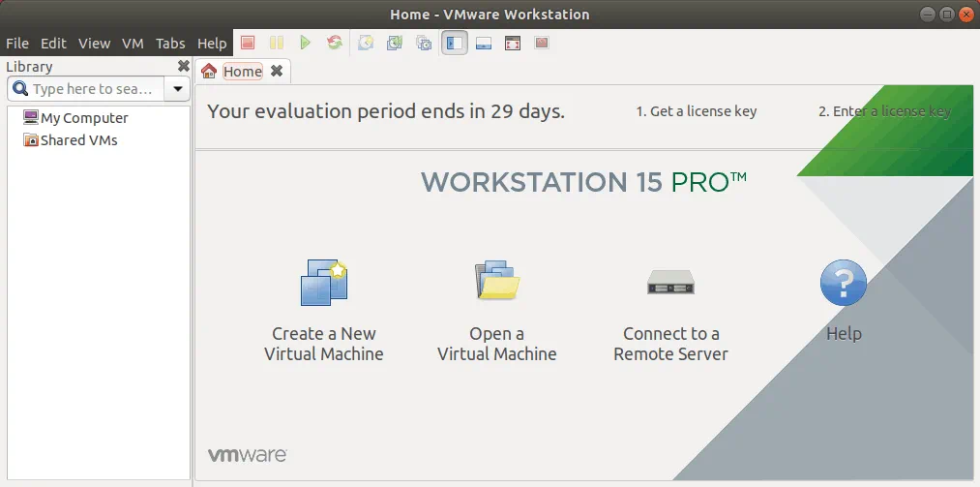Click the Get a license key link
The width and height of the screenshot is (980, 487).
697,111
